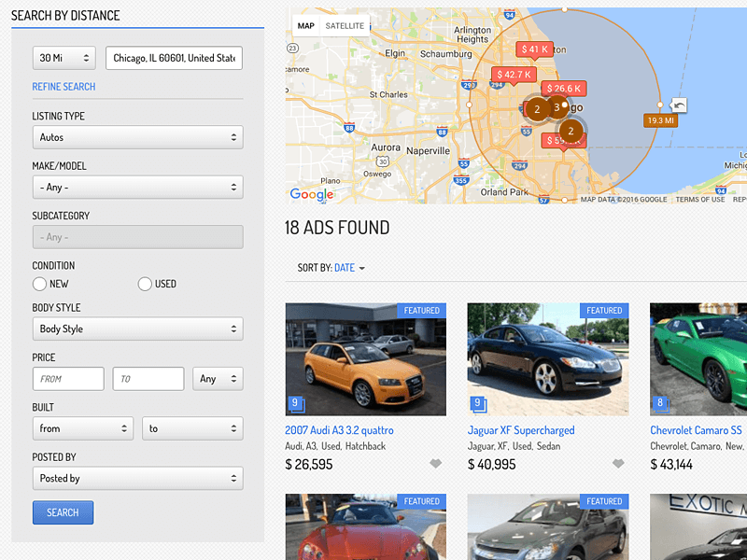Click the 19.3 MI radius label
Image resolution: width=747 pixels, height=560 pixels.
tap(660, 120)
